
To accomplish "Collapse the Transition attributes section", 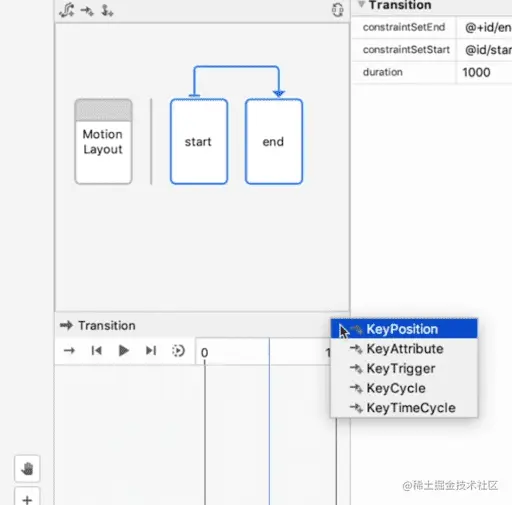I will coord(361,4).
